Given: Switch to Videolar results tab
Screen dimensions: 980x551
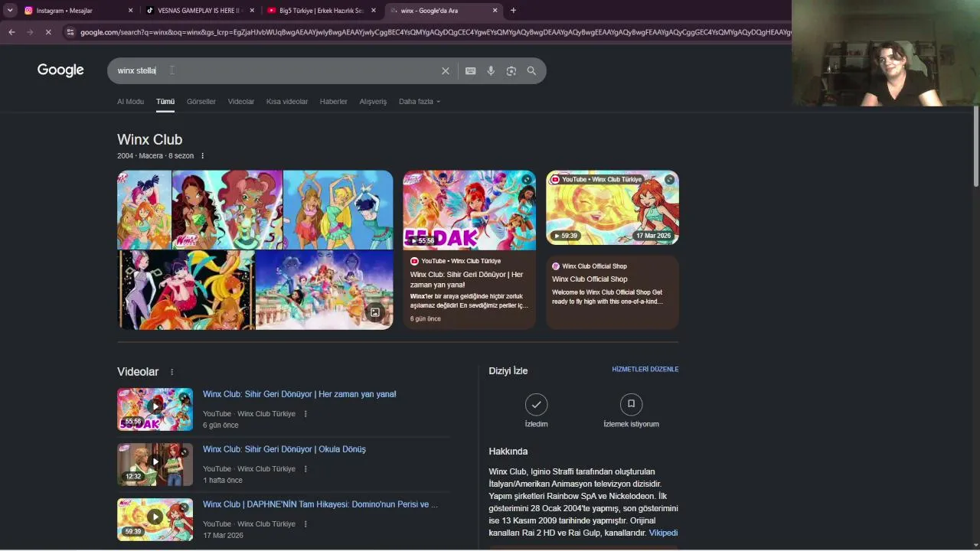Looking at the screenshot, I should pyautogui.click(x=241, y=102).
